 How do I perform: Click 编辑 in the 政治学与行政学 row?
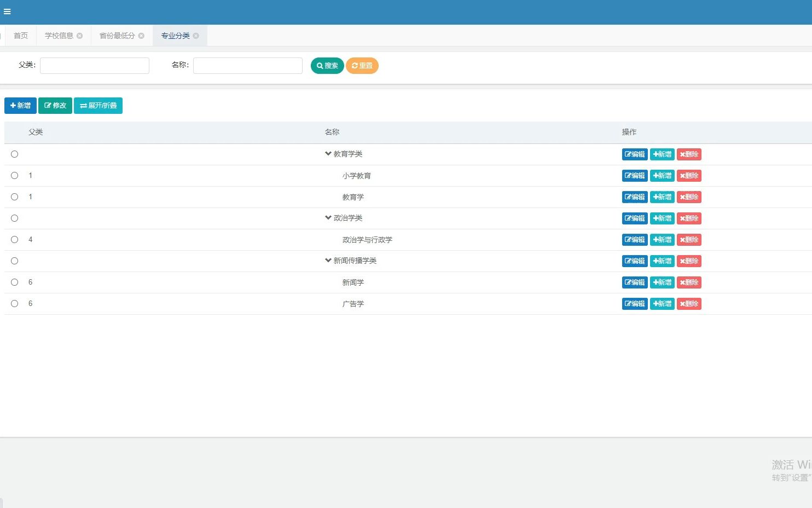[635, 240]
